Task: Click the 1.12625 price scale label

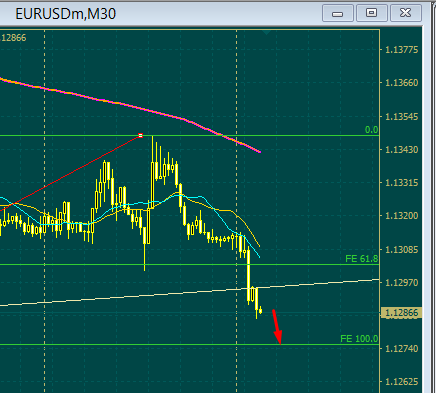Action: point(402,381)
